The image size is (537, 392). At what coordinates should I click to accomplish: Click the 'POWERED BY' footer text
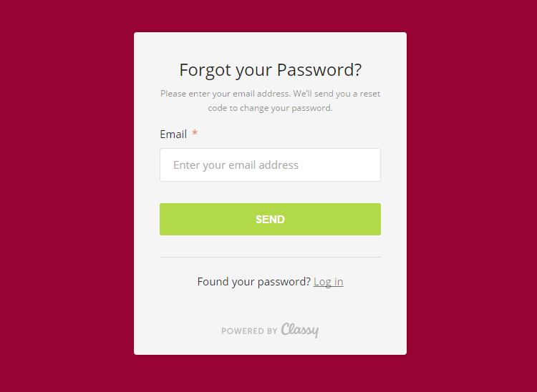pos(249,331)
